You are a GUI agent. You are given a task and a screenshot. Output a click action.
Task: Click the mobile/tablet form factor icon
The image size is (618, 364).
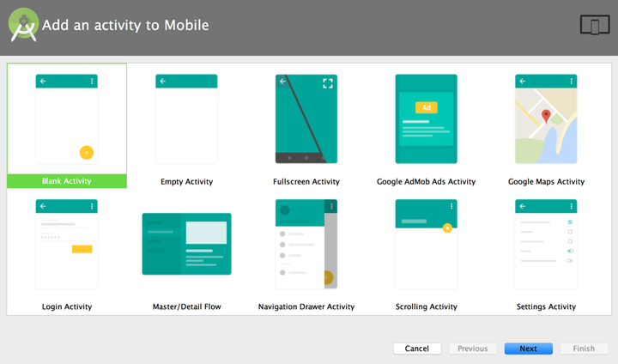[594, 26]
